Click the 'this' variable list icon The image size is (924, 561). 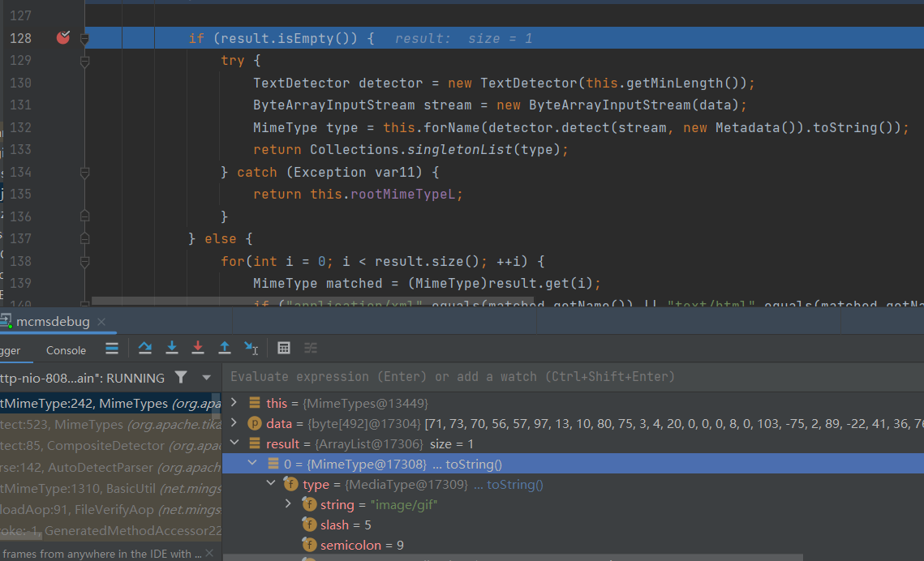click(255, 403)
